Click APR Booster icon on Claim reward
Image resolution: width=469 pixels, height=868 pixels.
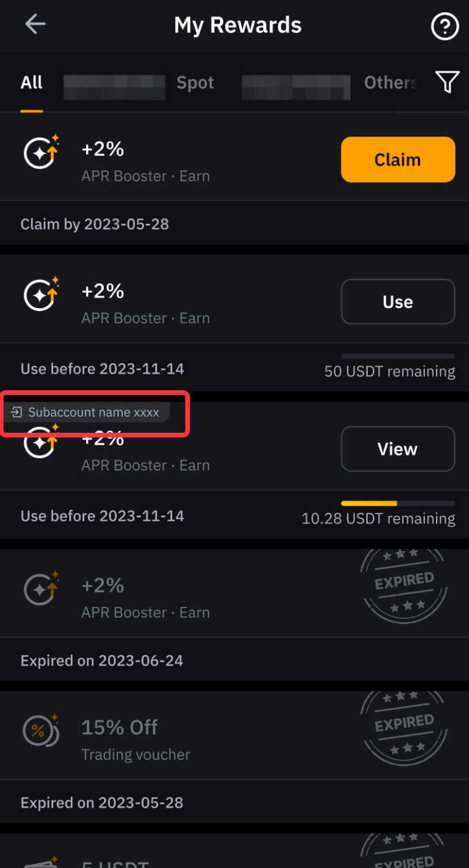click(41, 152)
